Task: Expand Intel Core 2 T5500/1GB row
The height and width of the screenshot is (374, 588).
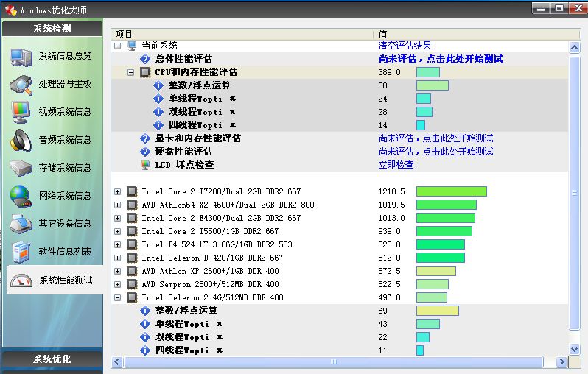Action: pos(118,231)
